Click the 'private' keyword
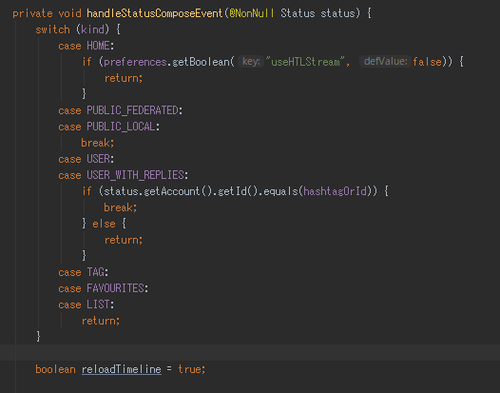 point(32,13)
